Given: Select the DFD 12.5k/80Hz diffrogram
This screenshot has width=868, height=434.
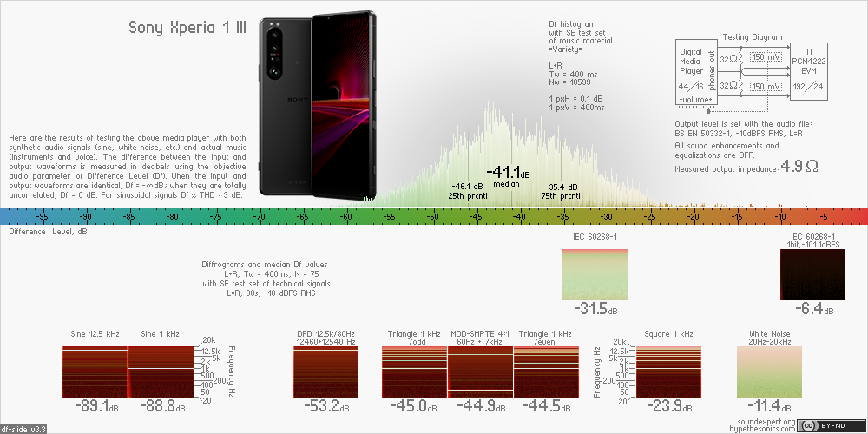Looking at the screenshot, I should (326, 372).
